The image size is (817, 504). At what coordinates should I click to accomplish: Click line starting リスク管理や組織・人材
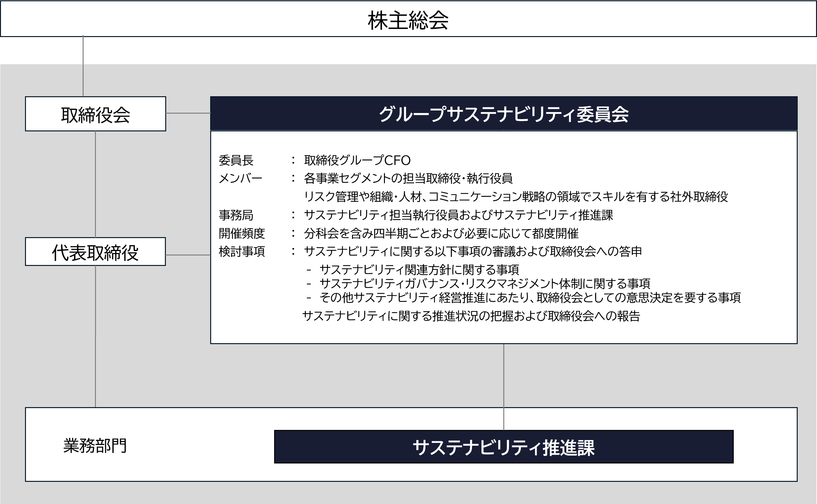(x=516, y=197)
